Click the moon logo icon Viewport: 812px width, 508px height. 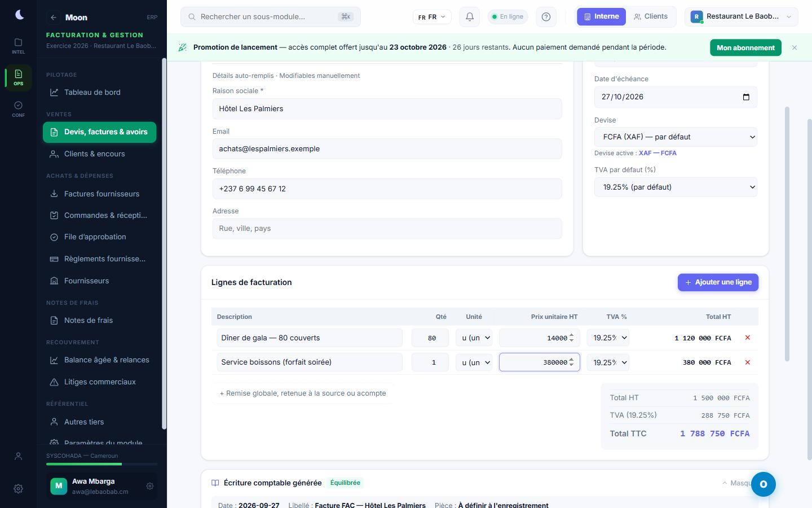[x=19, y=15]
